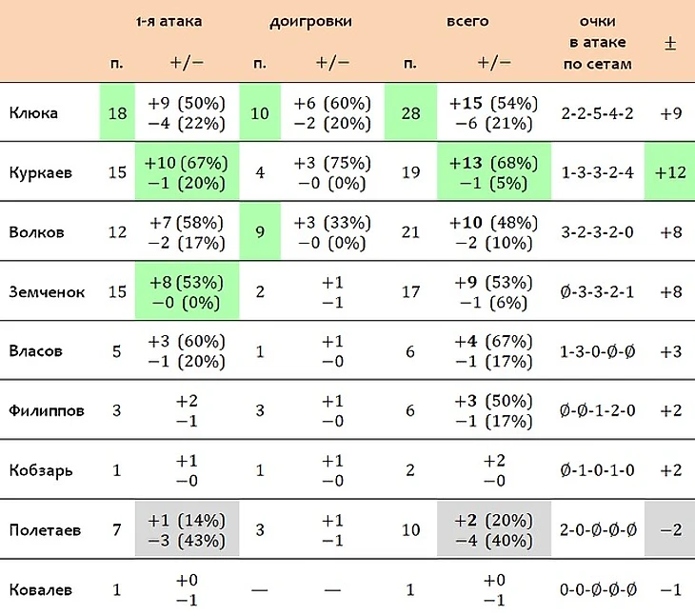This screenshot has height=616, width=695.
Task: Click the ± header symbol
Action: point(670,43)
